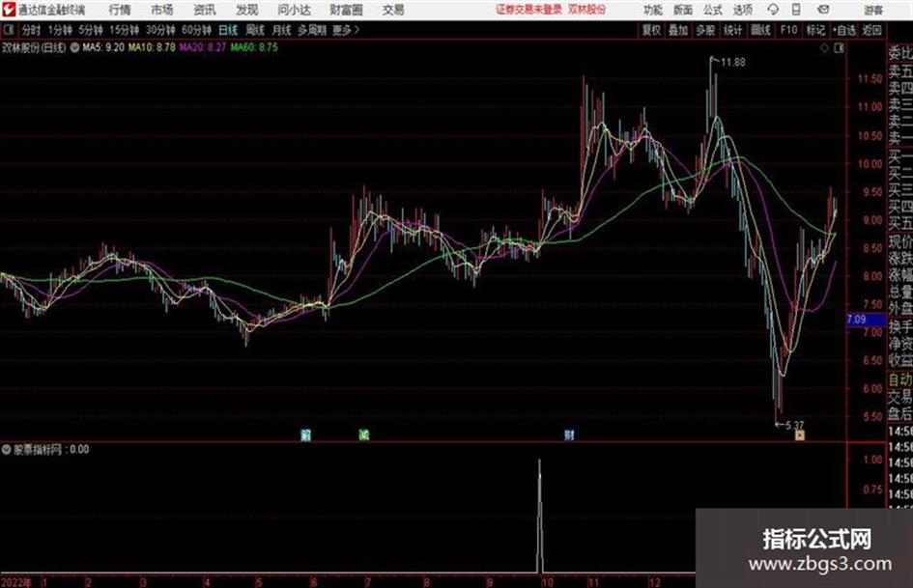913x588 pixels.
Task: Click the 股票指标网 :0.00 indicator label
Action: pos(51,449)
